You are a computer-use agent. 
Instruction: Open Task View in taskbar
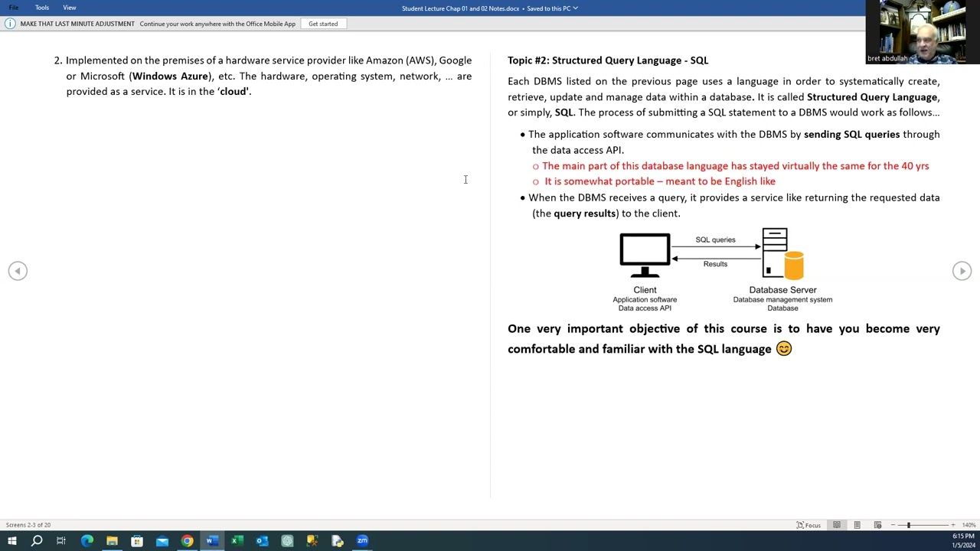tap(61, 541)
